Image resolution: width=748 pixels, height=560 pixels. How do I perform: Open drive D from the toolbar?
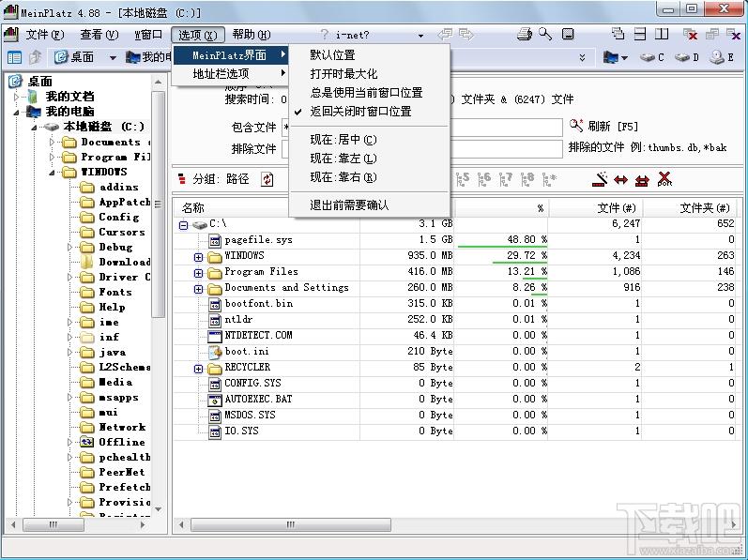[x=687, y=57]
